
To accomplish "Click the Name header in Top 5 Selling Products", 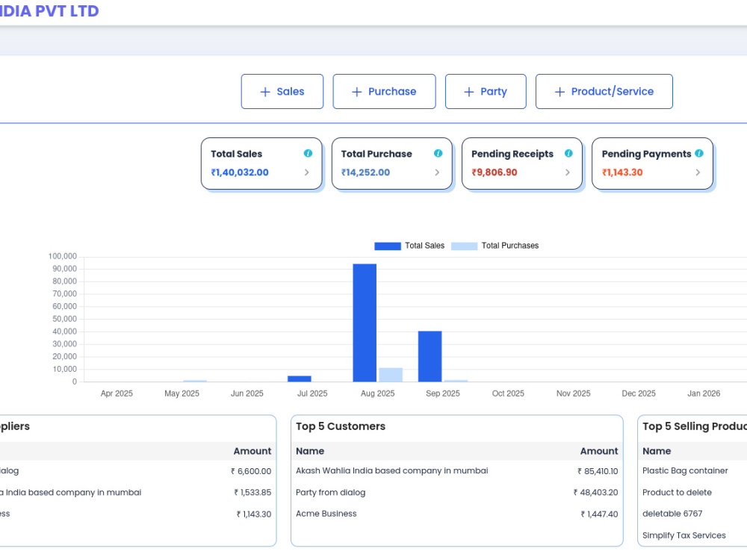I will tap(657, 451).
